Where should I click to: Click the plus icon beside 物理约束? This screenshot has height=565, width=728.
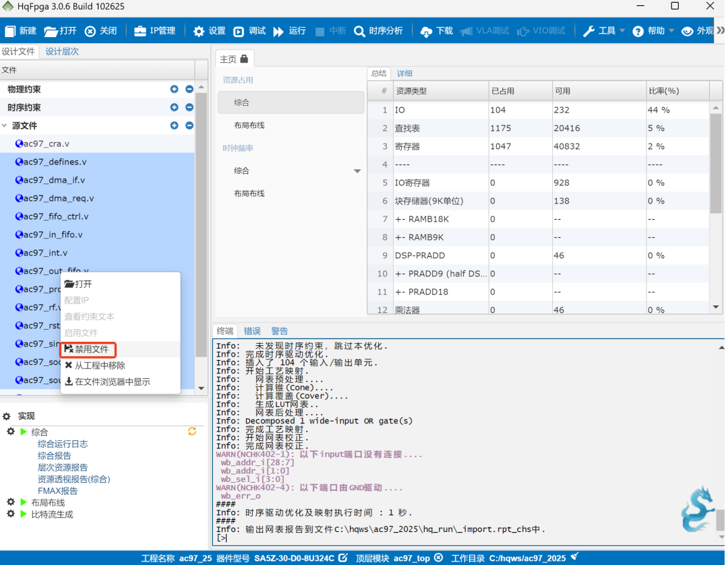[x=175, y=89]
